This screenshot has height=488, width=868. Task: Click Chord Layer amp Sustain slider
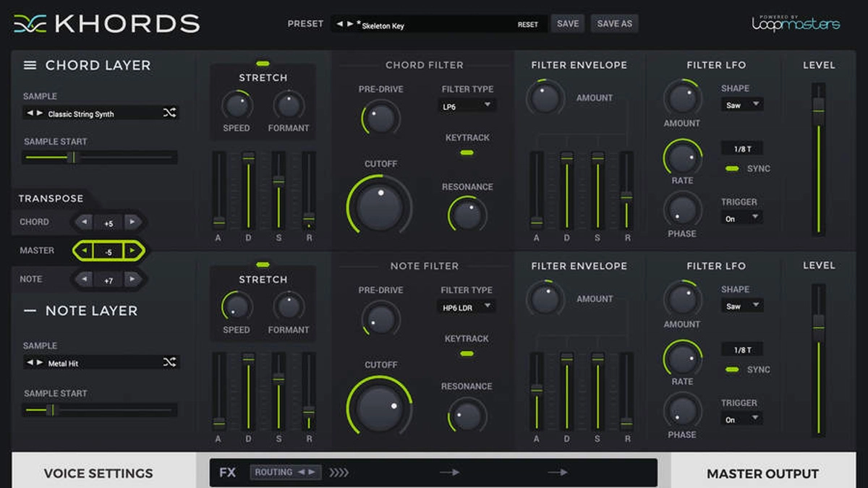278,190
